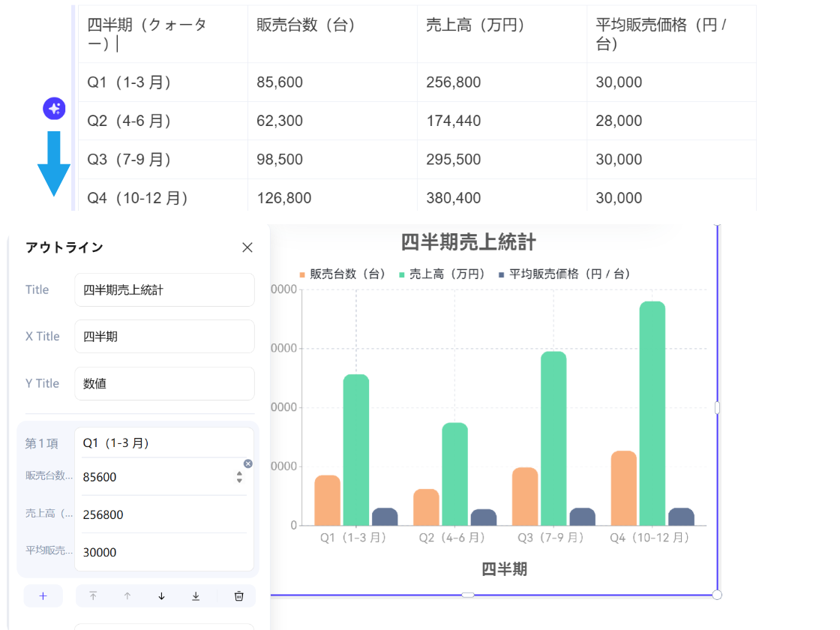
Task: Move the Q1 item down one position
Action: pyautogui.click(x=161, y=596)
